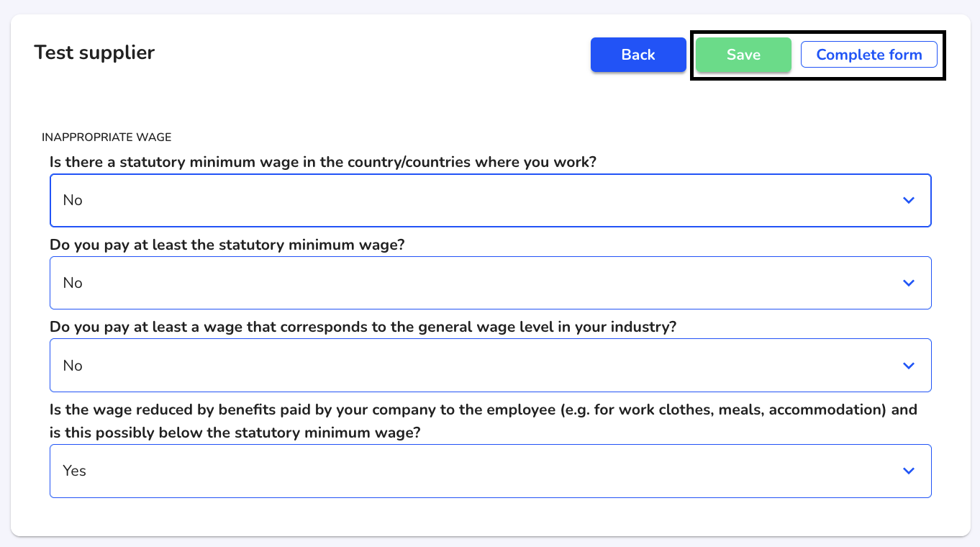
Task: Click the Test supplier page title
Action: point(94,53)
